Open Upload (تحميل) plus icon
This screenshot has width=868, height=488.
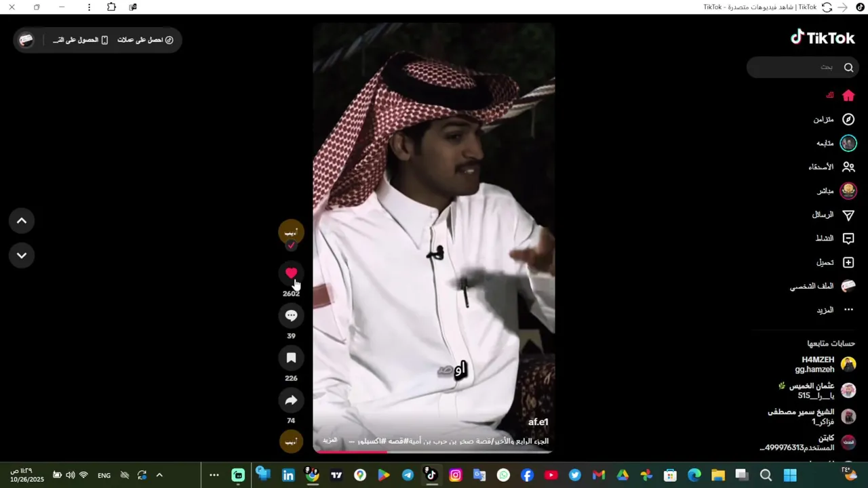(x=848, y=262)
